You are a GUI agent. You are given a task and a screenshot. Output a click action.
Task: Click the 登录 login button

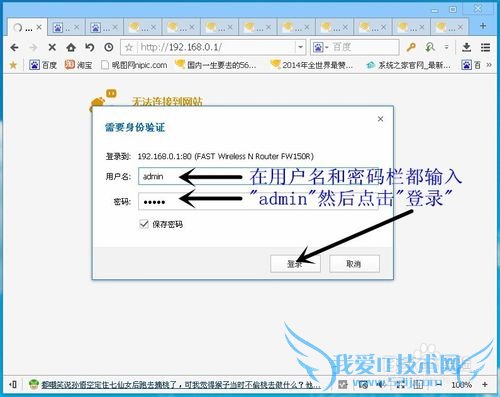pos(295,264)
